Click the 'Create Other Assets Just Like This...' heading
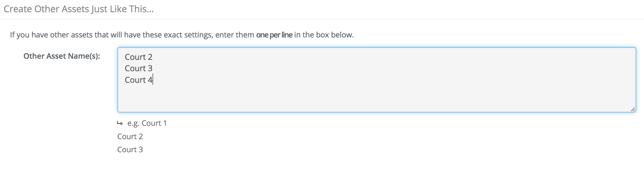Viewport: 644px width, 172px height. [79, 9]
